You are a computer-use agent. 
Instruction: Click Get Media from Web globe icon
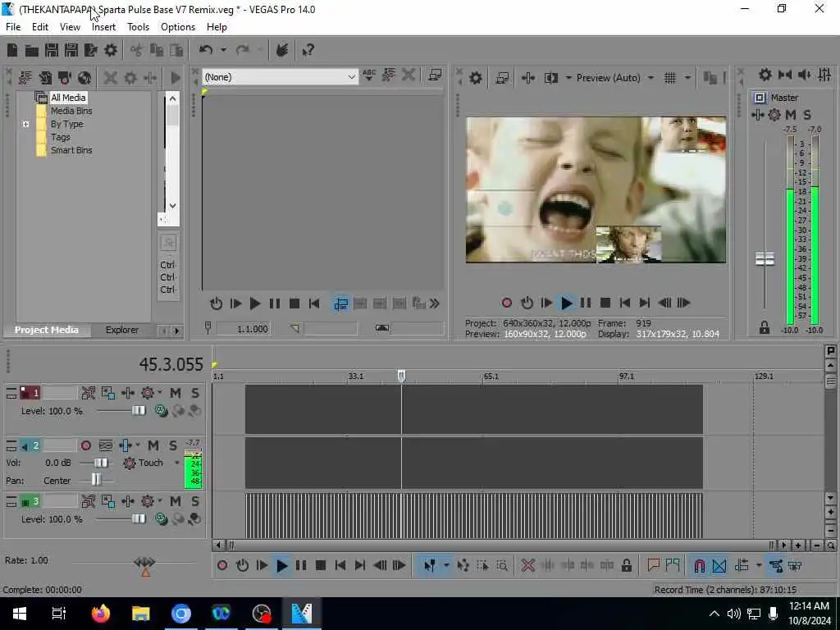(x=84, y=78)
